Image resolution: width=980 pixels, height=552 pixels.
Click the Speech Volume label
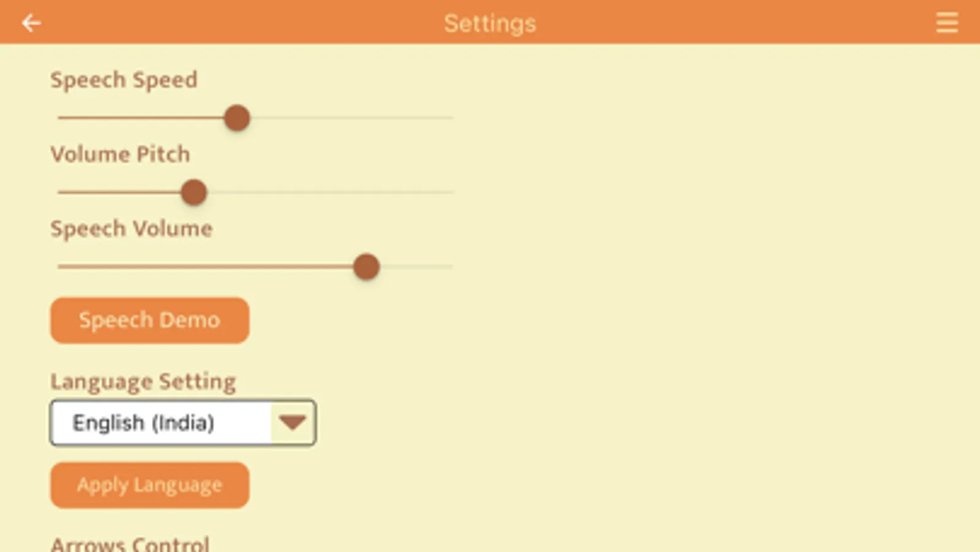[x=131, y=229]
